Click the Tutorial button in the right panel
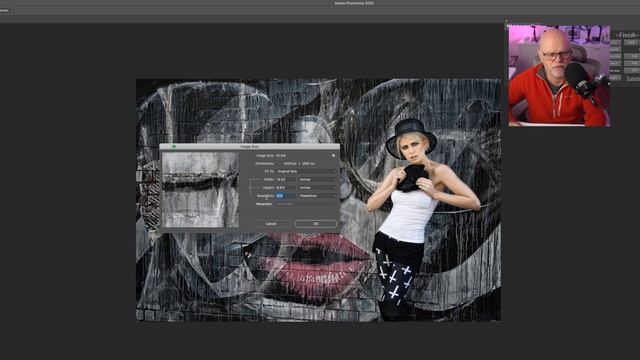This screenshot has height=360, width=640. click(633, 78)
